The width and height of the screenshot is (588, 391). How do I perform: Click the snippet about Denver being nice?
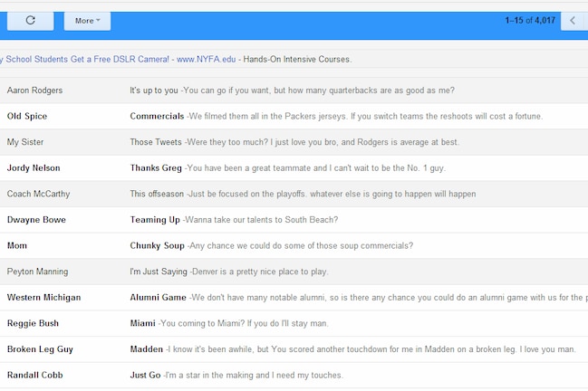[x=260, y=272]
